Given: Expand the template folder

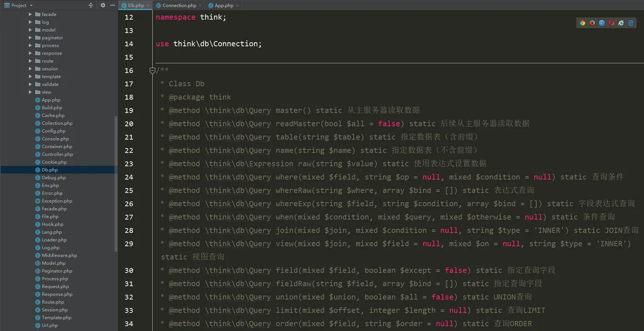Looking at the screenshot, I should pos(30,77).
